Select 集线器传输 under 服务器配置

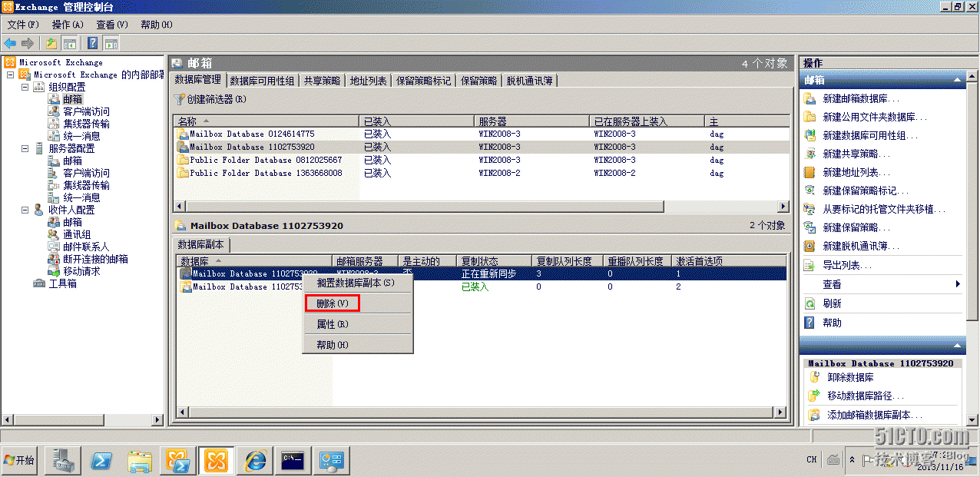[86, 185]
